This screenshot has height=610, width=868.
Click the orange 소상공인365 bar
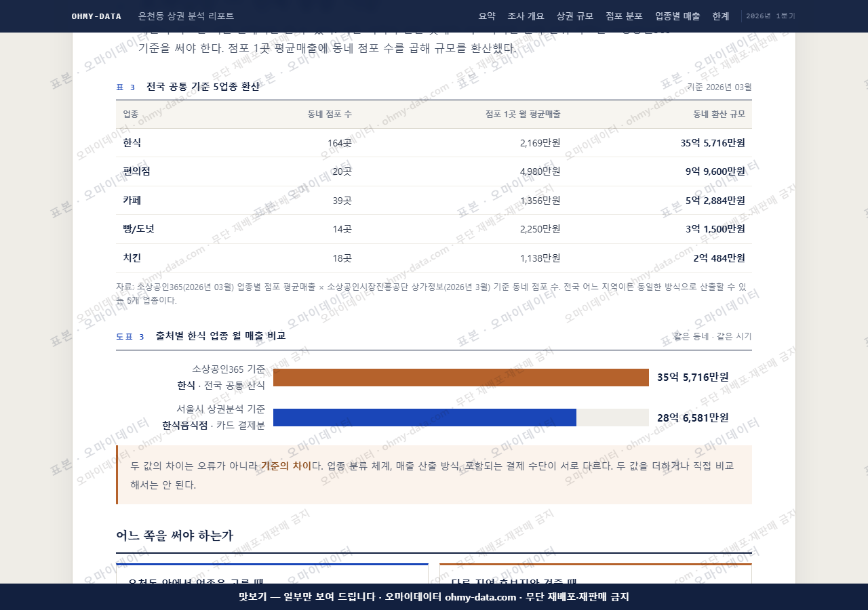pyautogui.click(x=461, y=378)
